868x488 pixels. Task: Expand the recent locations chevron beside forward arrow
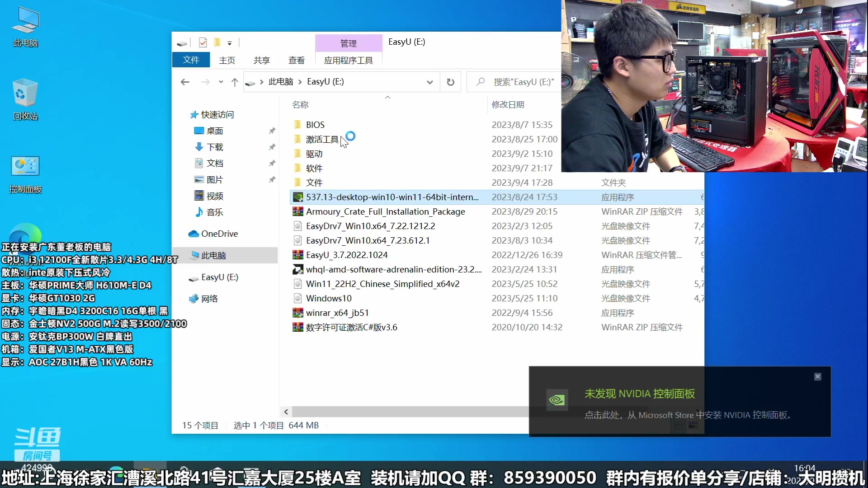pos(220,82)
